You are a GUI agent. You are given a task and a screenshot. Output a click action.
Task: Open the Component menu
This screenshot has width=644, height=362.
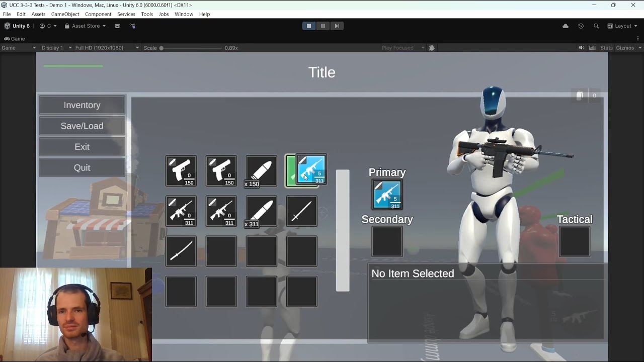tap(98, 14)
